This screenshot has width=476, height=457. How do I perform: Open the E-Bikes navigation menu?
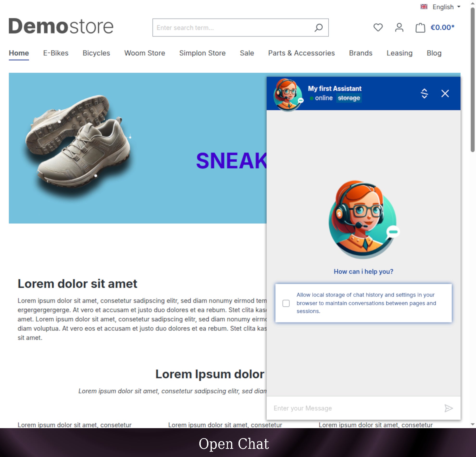pos(56,53)
